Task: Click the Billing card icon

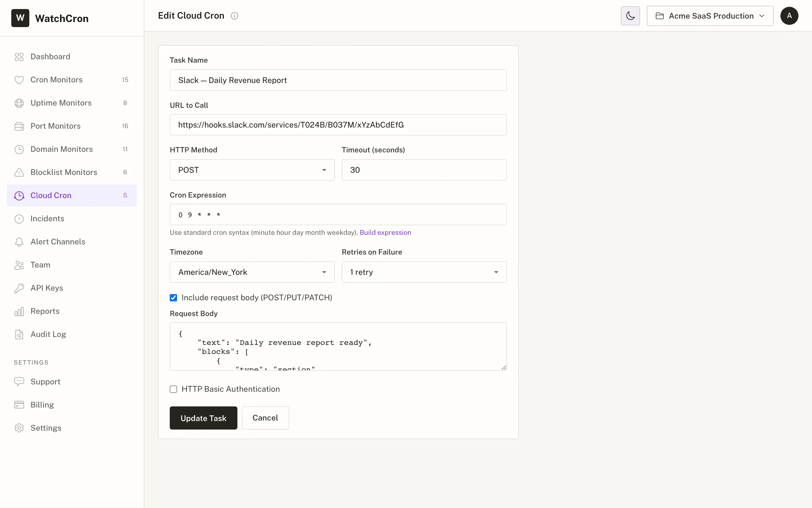Action: point(19,405)
